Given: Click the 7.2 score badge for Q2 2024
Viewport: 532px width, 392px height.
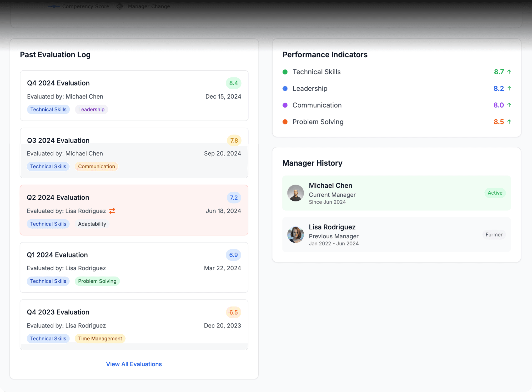Looking at the screenshot, I should 234,198.
